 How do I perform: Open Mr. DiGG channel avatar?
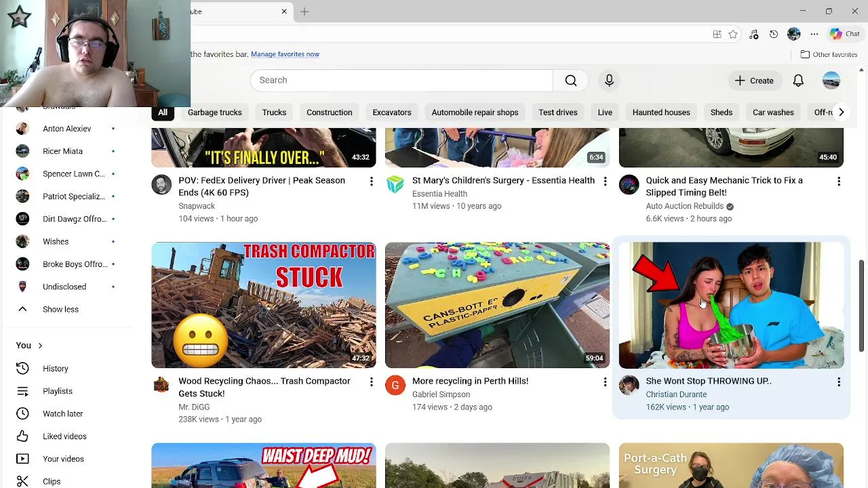pyautogui.click(x=161, y=385)
